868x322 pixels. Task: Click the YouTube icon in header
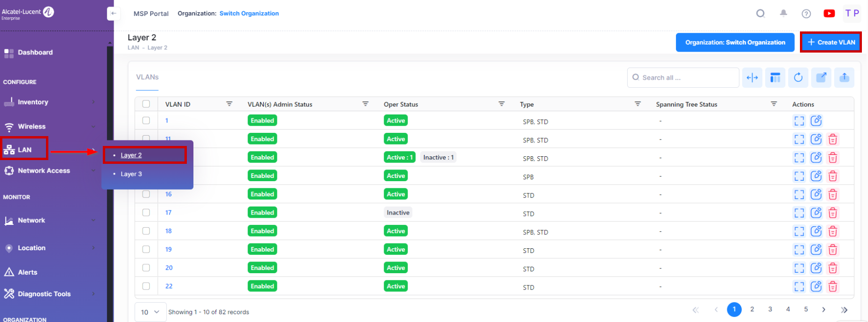tap(829, 14)
